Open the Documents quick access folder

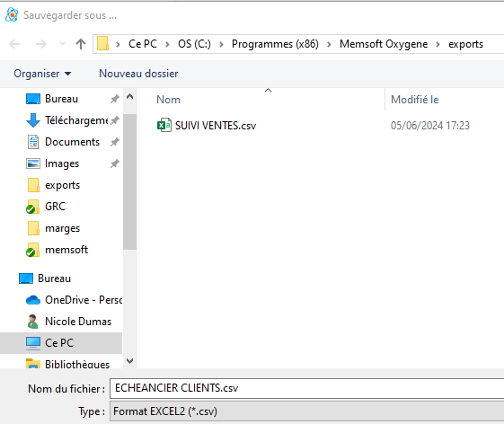[73, 142]
